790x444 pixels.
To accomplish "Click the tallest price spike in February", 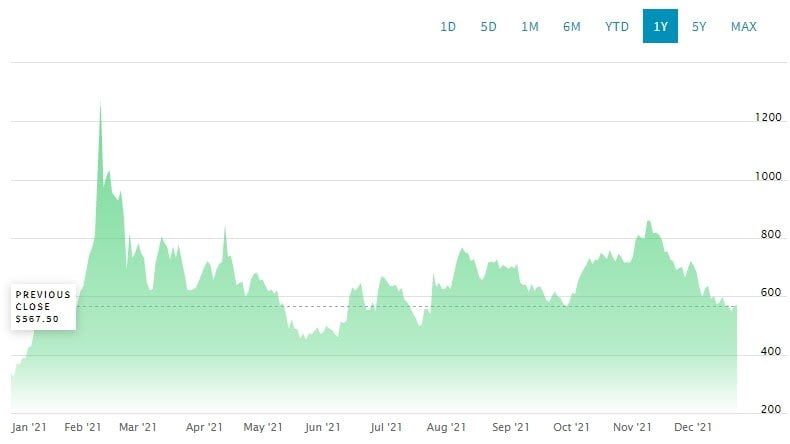I will coord(100,105).
